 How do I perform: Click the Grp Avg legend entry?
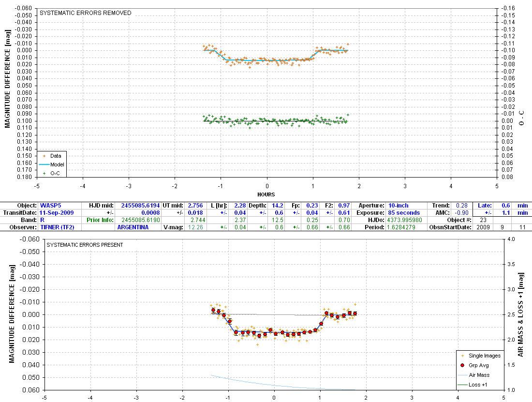point(474,365)
